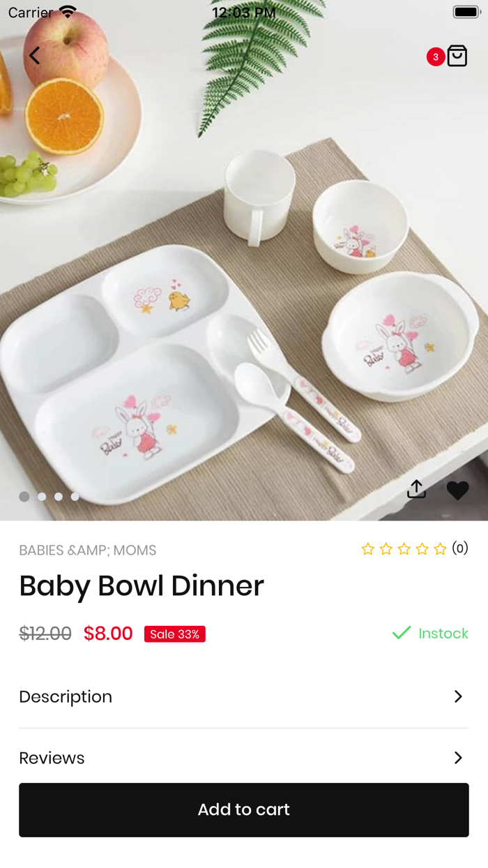
Task: Open the Babies & Moms category link
Action: click(x=88, y=551)
